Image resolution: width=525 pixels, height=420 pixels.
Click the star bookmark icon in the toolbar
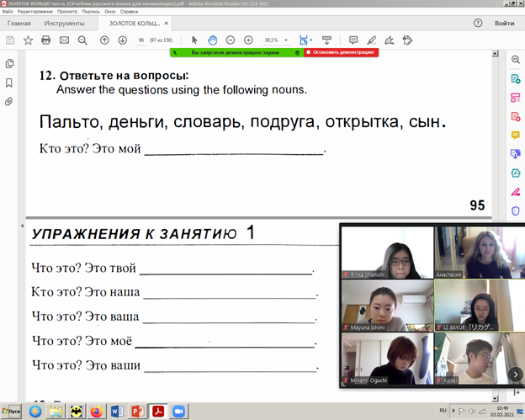click(28, 40)
